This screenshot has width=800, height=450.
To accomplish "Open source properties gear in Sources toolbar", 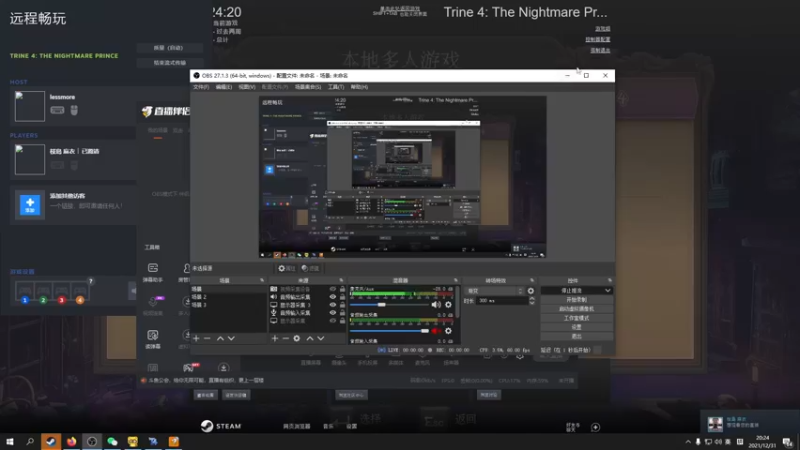I will [x=296, y=338].
